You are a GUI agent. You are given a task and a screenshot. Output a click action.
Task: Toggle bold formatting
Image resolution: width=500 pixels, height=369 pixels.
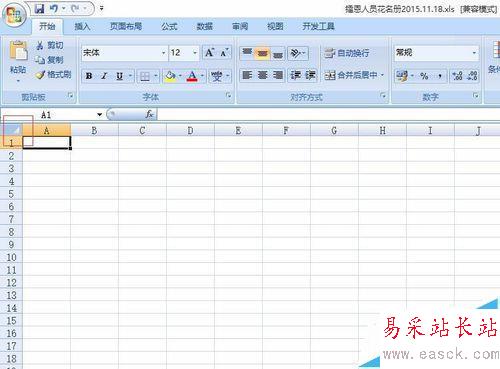pyautogui.click(x=89, y=76)
